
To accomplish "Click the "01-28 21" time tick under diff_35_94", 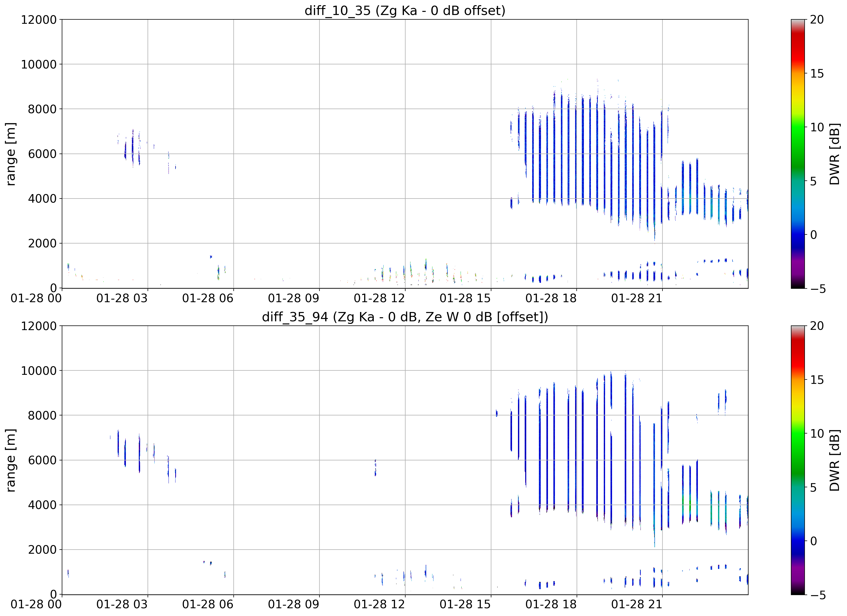I will tap(637, 604).
